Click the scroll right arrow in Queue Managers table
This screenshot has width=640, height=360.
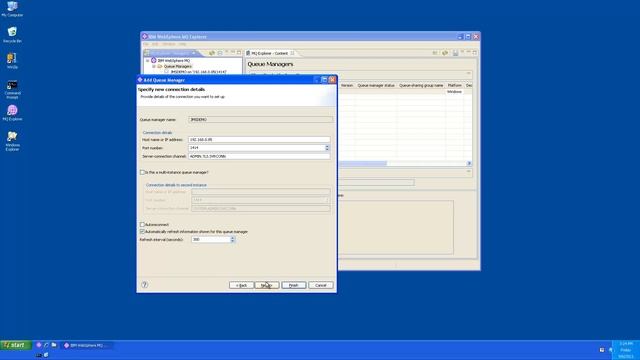(x=469, y=163)
